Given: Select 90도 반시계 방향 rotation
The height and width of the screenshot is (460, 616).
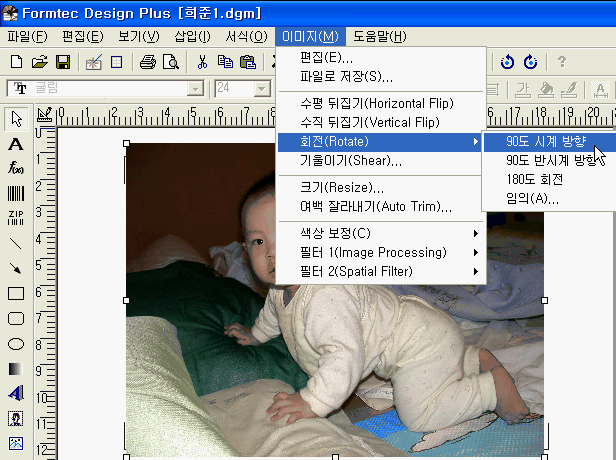Looking at the screenshot, I should point(549,161).
